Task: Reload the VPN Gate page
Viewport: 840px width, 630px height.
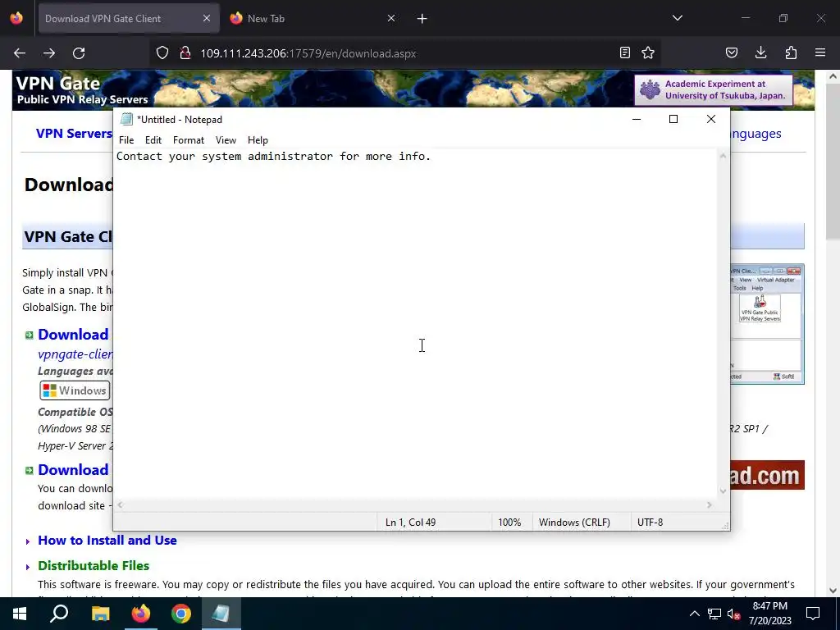Action: tap(79, 53)
